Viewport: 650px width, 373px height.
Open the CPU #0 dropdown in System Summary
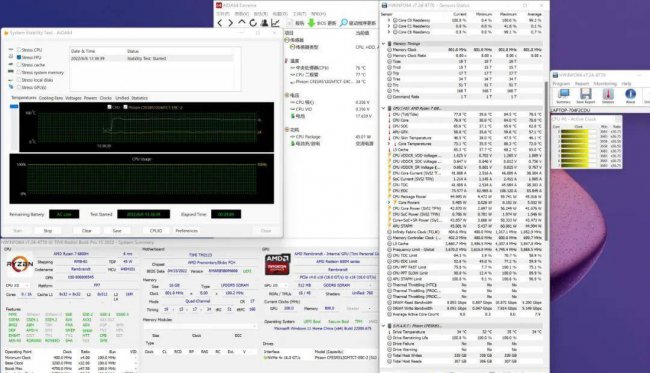pos(17,286)
